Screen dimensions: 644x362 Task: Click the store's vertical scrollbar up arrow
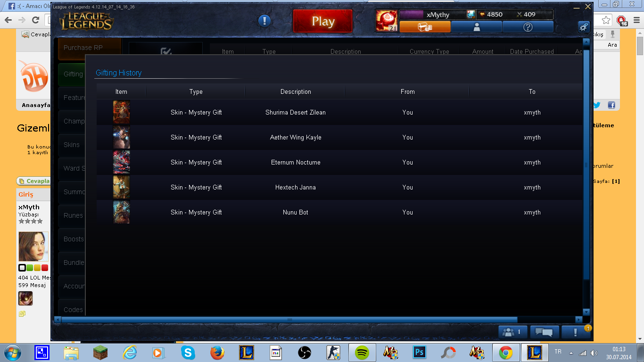(x=586, y=42)
